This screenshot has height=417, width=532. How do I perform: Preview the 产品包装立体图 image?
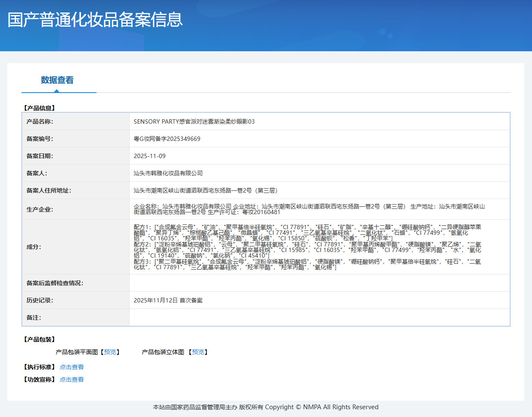tap(198, 352)
